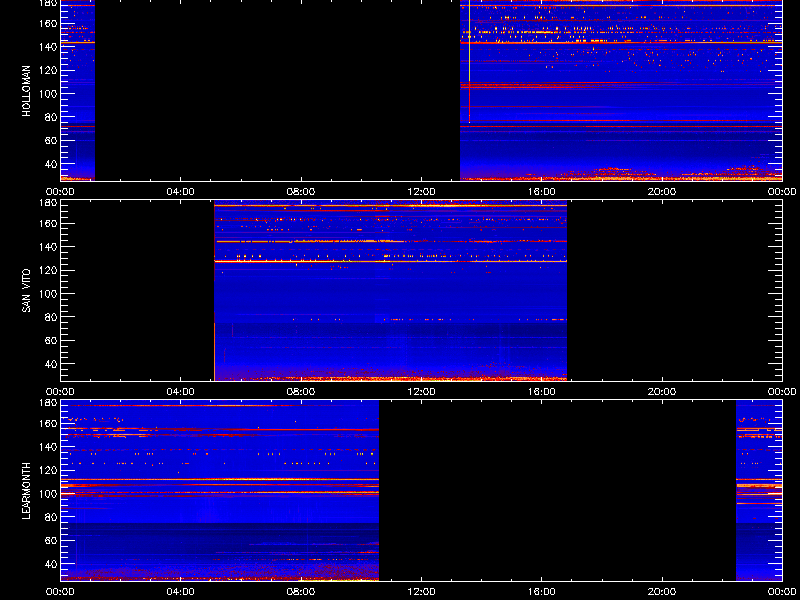The height and width of the screenshot is (600, 800).
Task: Click the 100 frequency tick label on Holloman axis
Action: 49,94
